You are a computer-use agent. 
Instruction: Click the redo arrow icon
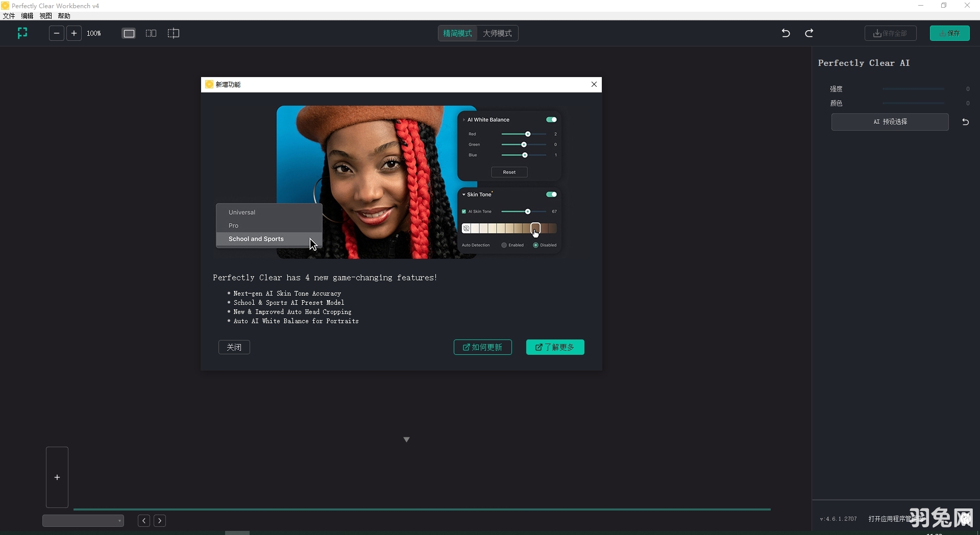pos(809,33)
